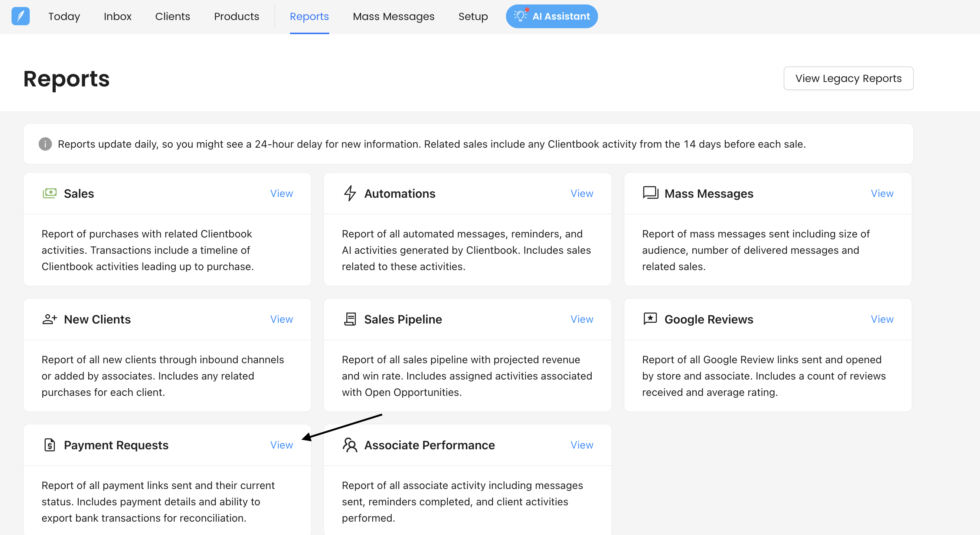Go to the Today tab
Screen dimensions: 980x535
pyautogui.click(x=64, y=16)
